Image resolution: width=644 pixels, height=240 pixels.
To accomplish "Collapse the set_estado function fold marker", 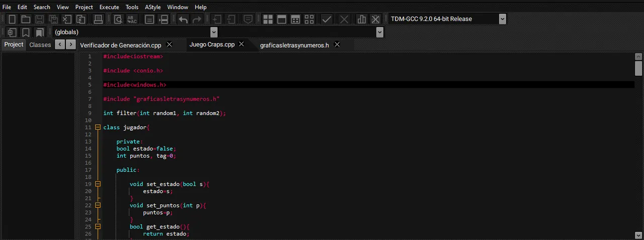I will pyautogui.click(x=98, y=184).
